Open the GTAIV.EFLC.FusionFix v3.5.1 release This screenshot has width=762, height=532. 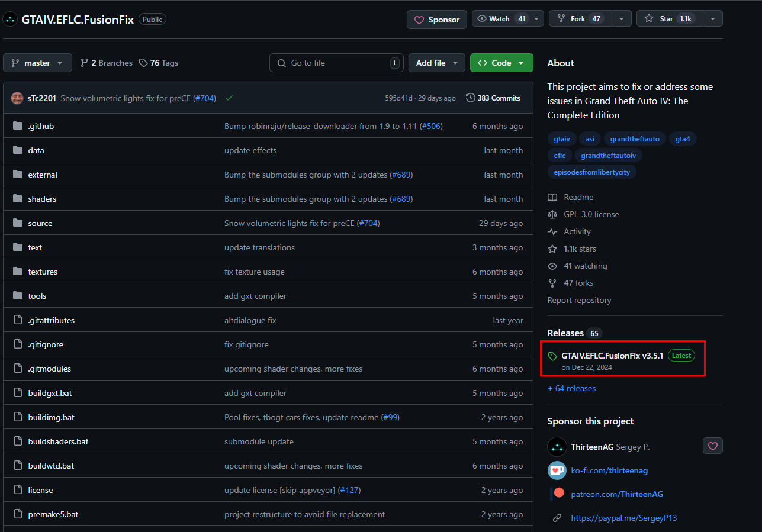tap(612, 356)
